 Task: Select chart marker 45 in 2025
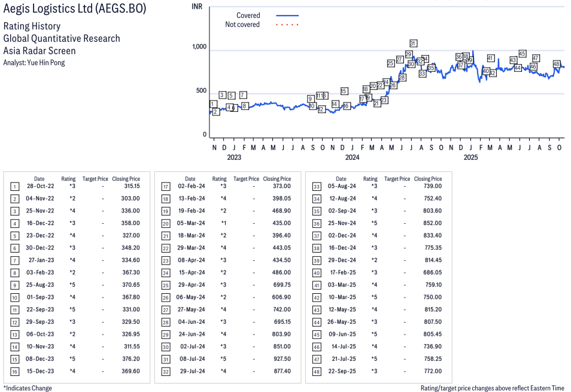[x=522, y=54]
